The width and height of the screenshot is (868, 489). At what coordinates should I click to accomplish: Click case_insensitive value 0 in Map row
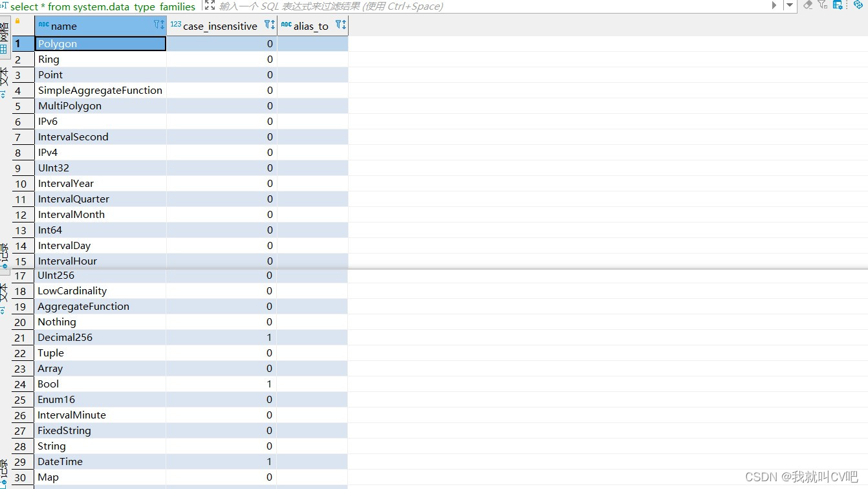[x=222, y=477]
